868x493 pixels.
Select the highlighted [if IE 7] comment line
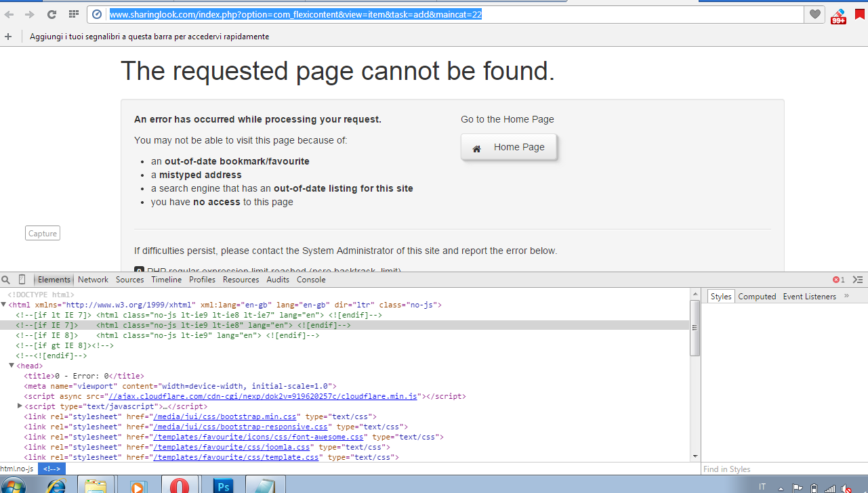pos(345,325)
